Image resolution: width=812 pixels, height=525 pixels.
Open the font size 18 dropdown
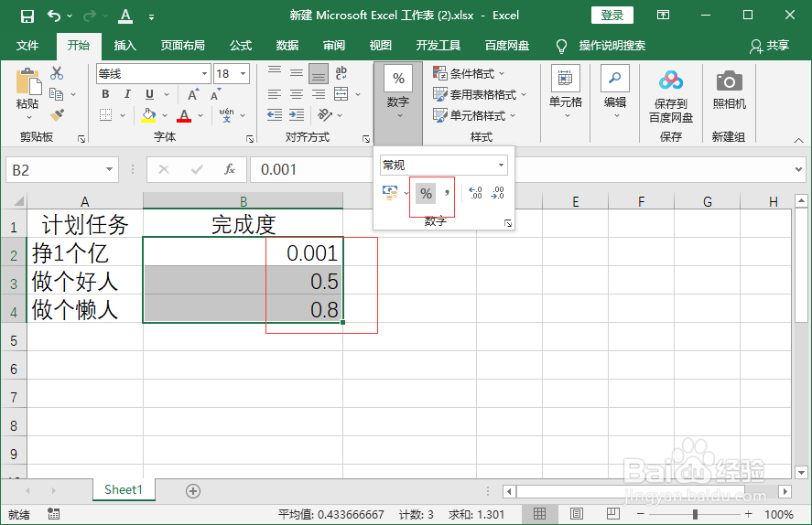[243, 74]
